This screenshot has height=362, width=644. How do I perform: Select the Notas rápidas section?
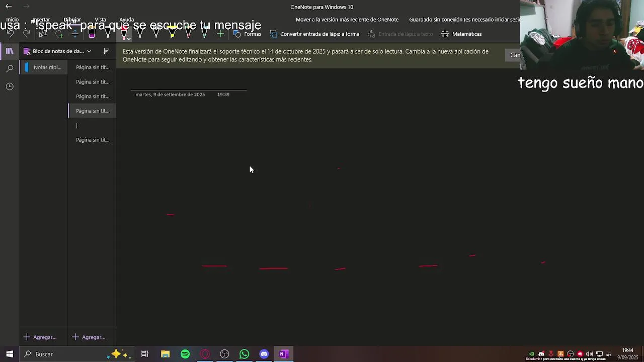click(44, 67)
